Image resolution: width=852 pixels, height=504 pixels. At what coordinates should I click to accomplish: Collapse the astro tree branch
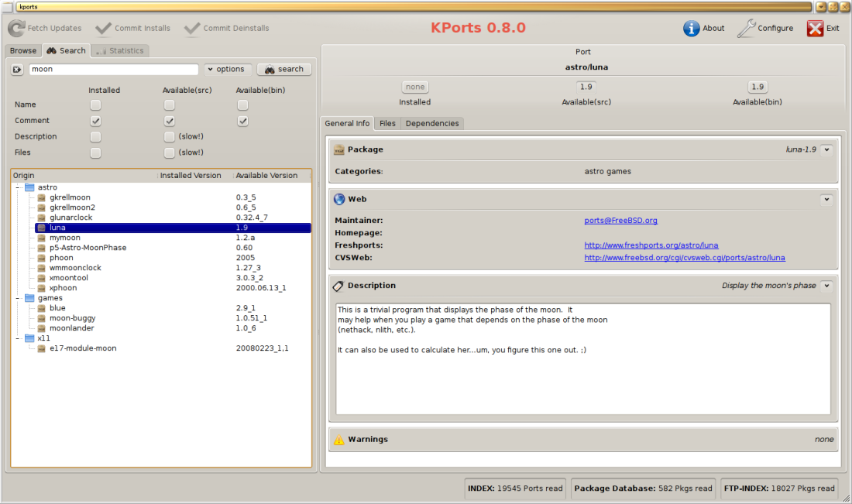coord(18,187)
